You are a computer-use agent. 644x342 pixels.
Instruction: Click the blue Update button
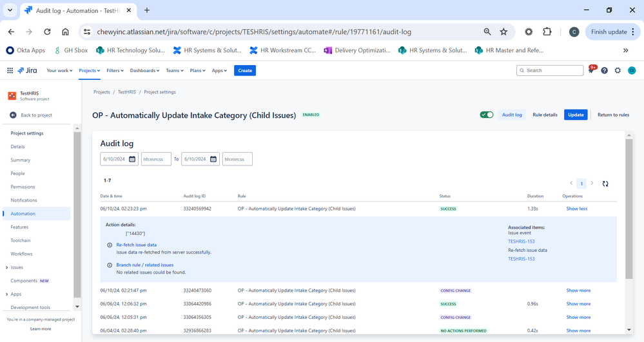(x=576, y=115)
